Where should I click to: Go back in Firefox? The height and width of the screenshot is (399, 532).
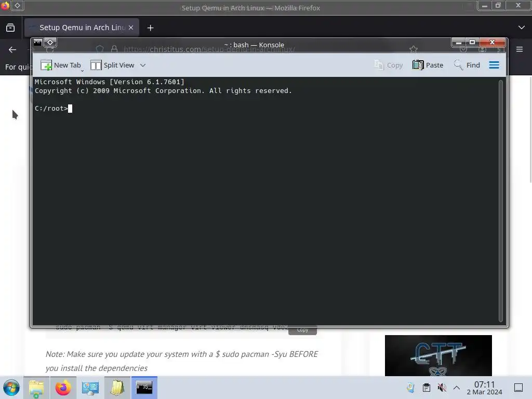(12, 50)
